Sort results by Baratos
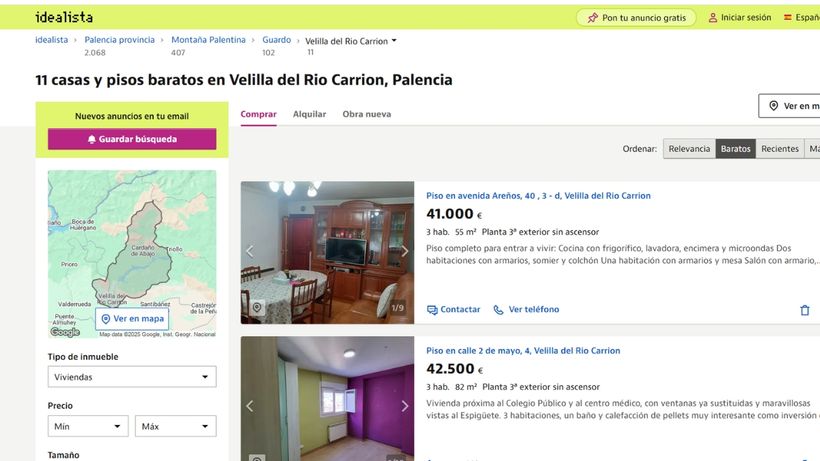820x461 pixels. tap(735, 148)
